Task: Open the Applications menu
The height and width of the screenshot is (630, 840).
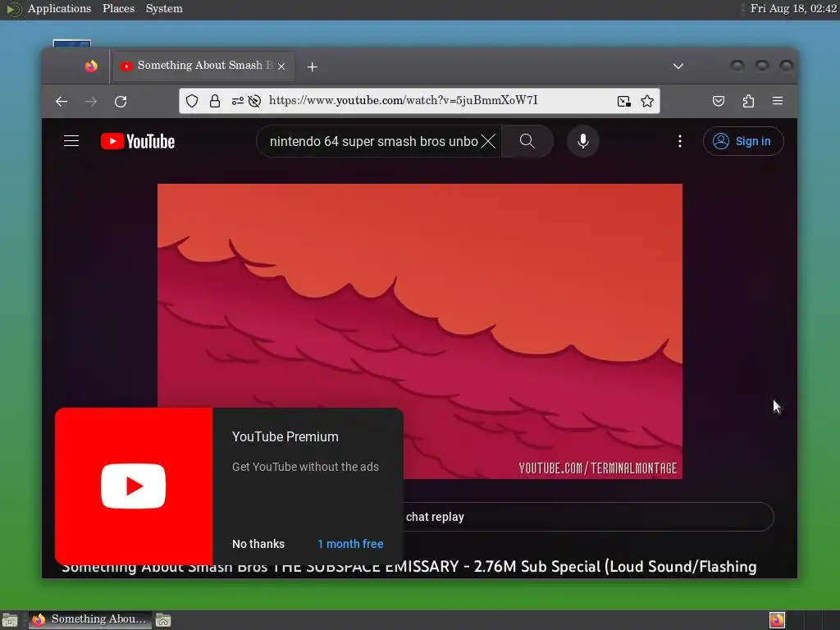Action: [x=59, y=8]
